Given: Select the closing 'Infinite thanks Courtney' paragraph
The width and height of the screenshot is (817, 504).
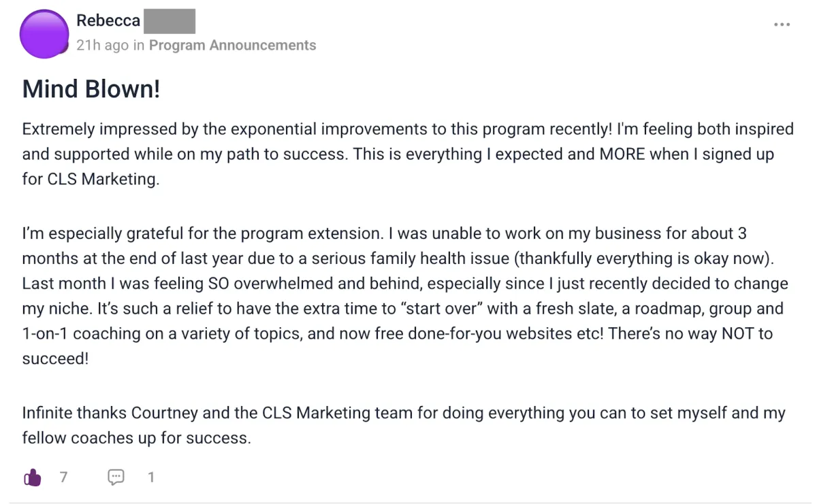Looking at the screenshot, I should pyautogui.click(x=404, y=425).
